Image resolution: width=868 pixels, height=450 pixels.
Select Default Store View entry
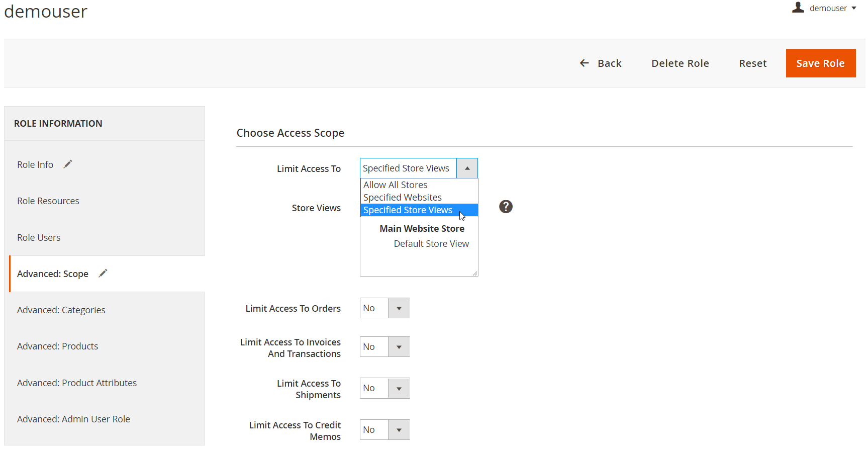(x=431, y=244)
